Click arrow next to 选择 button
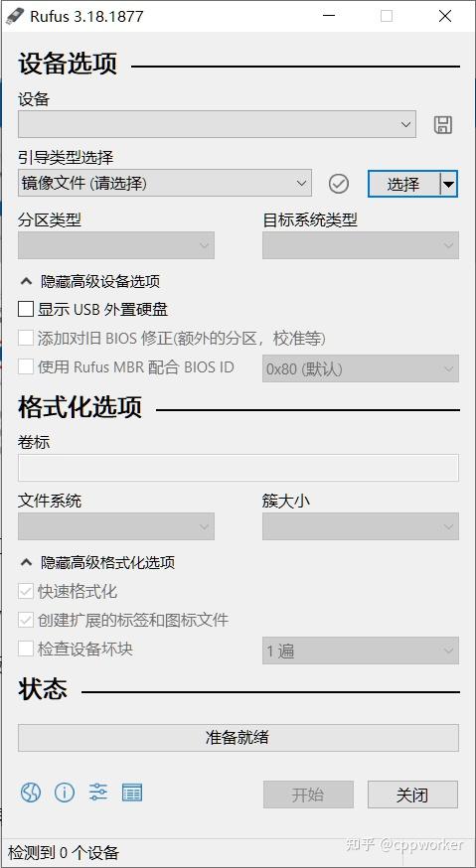 (449, 184)
